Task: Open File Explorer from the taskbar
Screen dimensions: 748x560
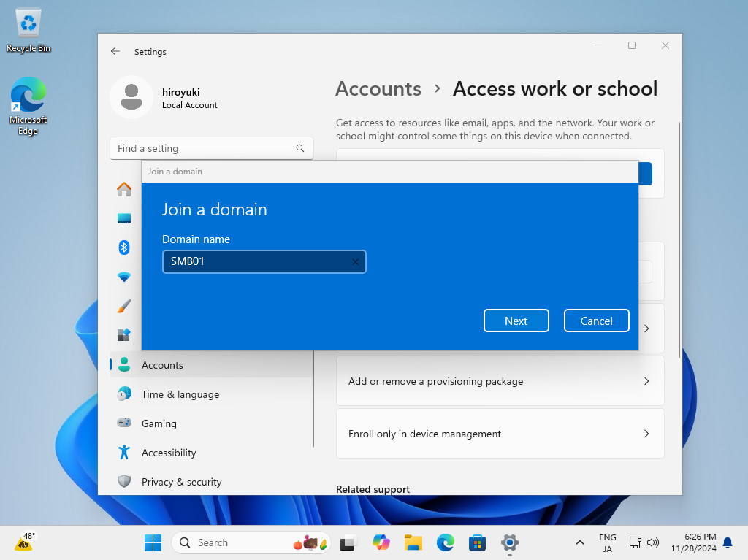Action: coord(413,542)
